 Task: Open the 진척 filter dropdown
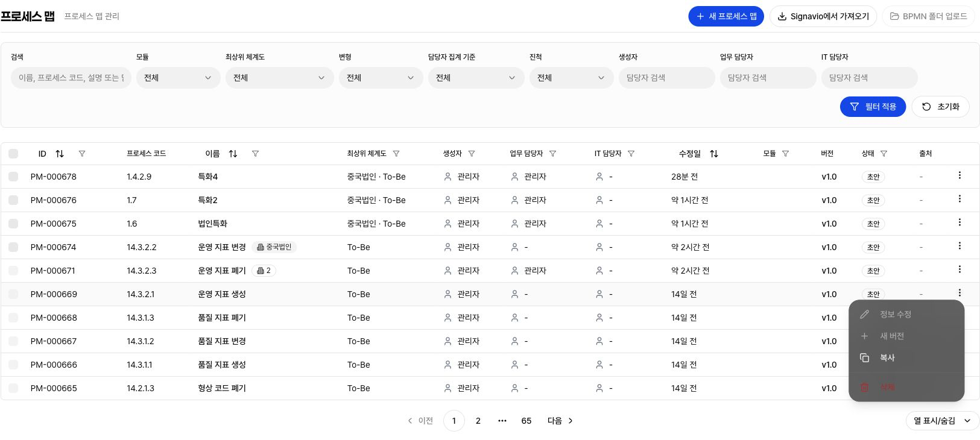point(571,78)
